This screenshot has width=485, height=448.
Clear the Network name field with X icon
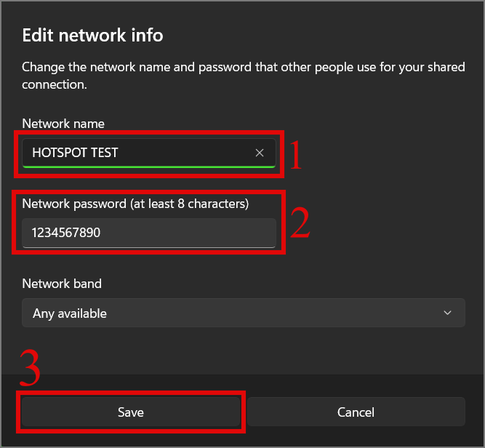click(260, 153)
